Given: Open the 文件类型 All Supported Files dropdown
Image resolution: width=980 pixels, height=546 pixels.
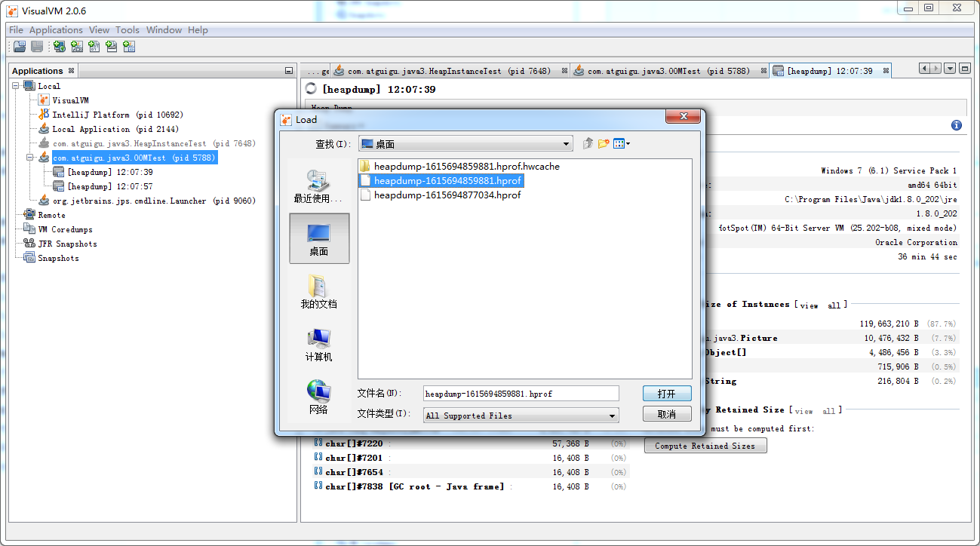Looking at the screenshot, I should pyautogui.click(x=521, y=416).
